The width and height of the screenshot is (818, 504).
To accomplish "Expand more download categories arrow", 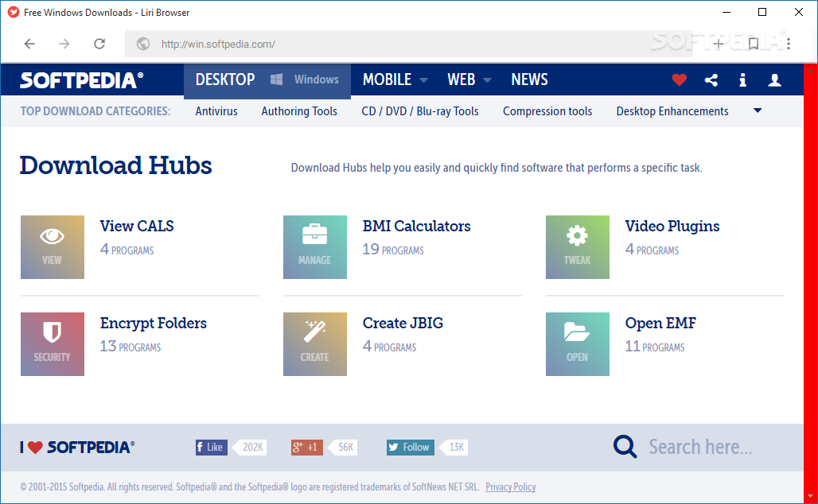I will pyautogui.click(x=758, y=110).
